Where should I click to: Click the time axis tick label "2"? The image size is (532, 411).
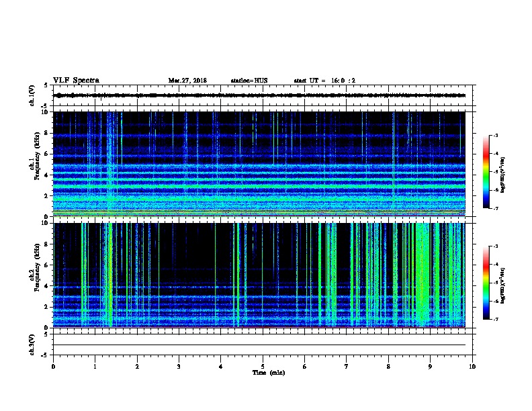(137, 366)
